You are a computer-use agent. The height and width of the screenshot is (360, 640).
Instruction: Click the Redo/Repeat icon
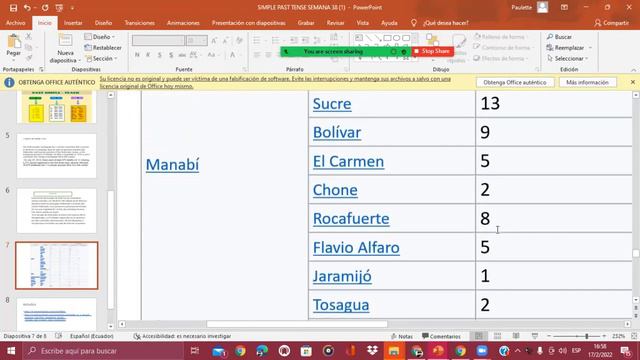click(45, 8)
